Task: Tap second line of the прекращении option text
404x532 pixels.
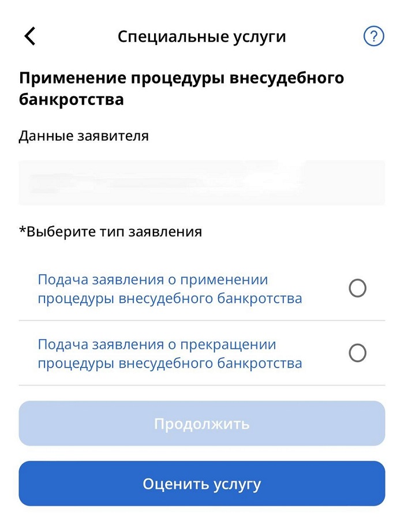Action: point(170,364)
